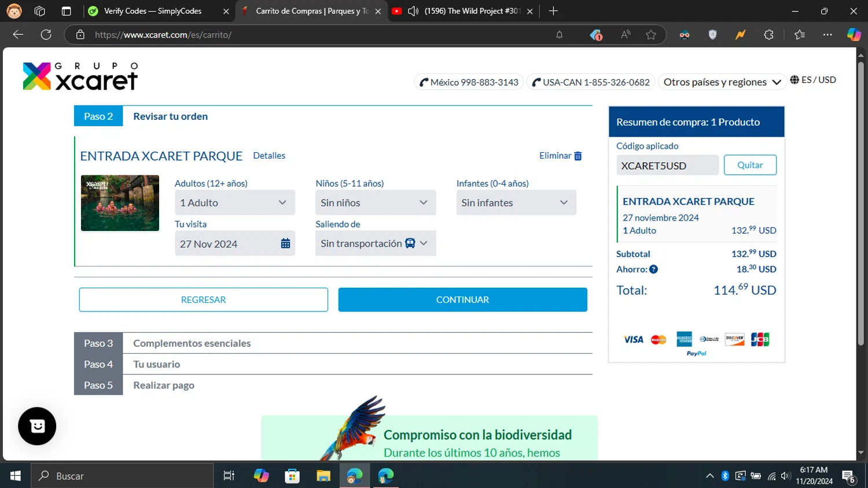The image size is (868, 488).
Task: Open the Bluetooth tray icon
Action: [725, 476]
